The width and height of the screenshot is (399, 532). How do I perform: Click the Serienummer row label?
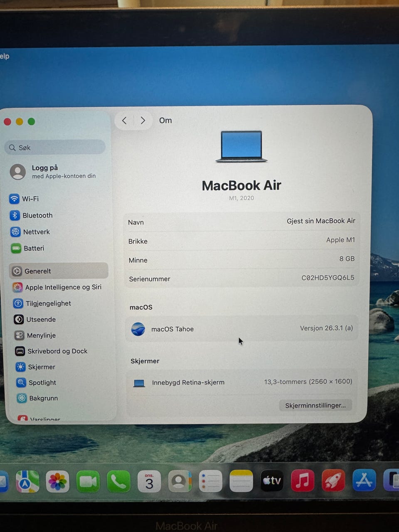(150, 279)
